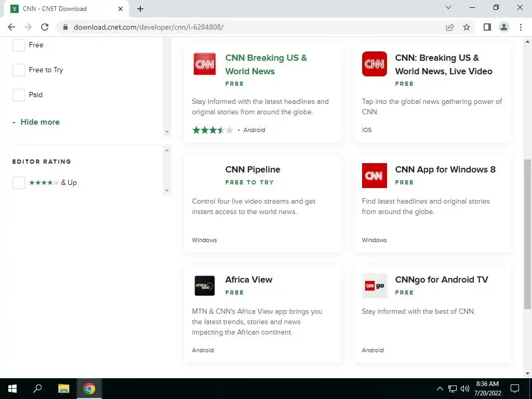
Task: Click the Editor Rating panel scroll-up arrow
Action: pyautogui.click(x=167, y=150)
